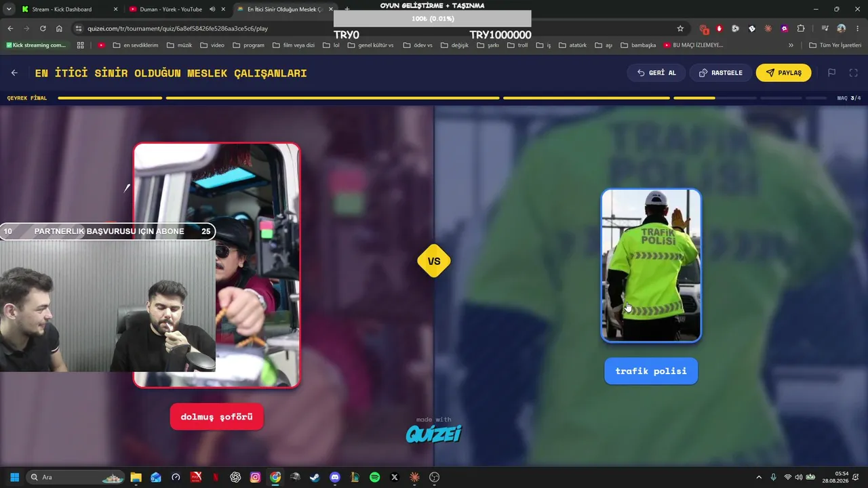Select the traffic police photo card
The height and width of the screenshot is (488, 868).
tap(651, 265)
